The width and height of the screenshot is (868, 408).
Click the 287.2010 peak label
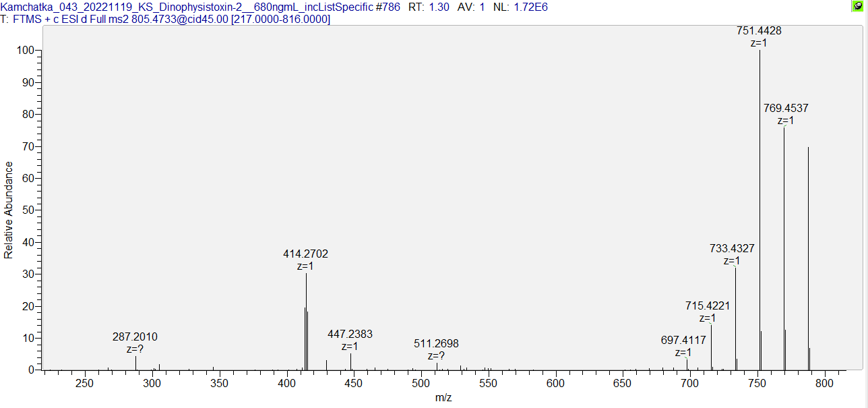(x=135, y=337)
